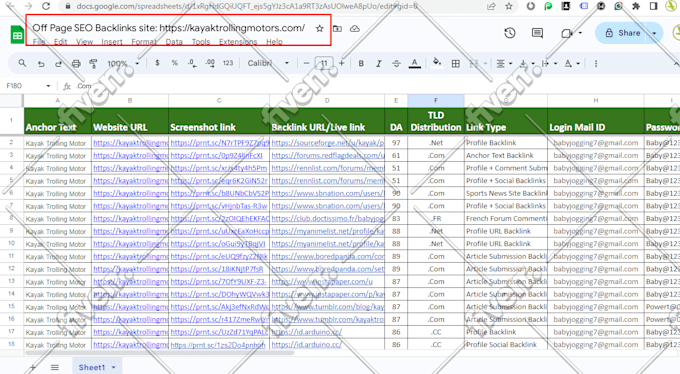Select the paint format tool

[x=93, y=64]
